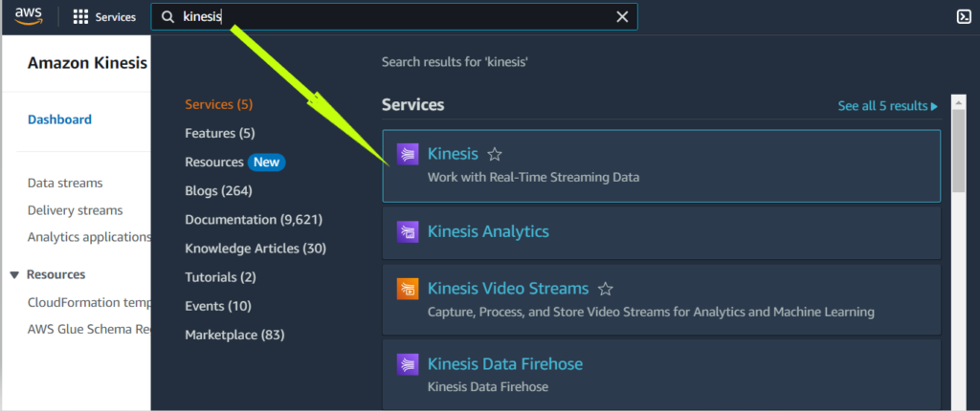This screenshot has width=980, height=412.
Task: Clear the search with the X icon
Action: tap(622, 17)
